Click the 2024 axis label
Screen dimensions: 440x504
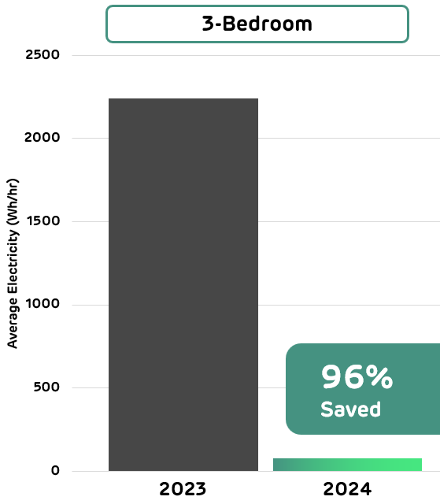pyautogui.click(x=347, y=489)
